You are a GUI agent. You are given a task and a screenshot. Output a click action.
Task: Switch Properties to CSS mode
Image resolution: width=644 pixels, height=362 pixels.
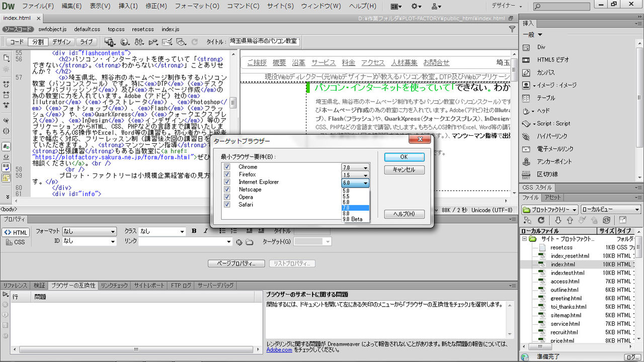click(x=16, y=242)
